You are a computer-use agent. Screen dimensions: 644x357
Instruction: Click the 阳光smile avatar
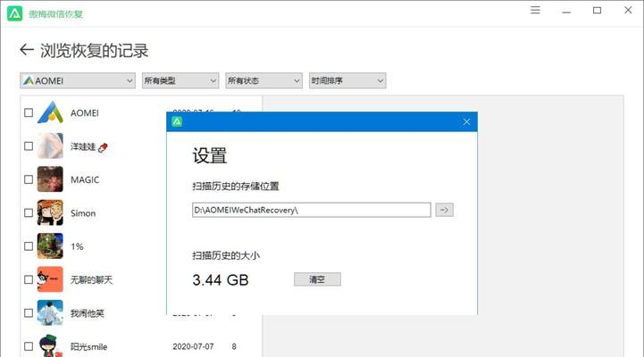50,345
